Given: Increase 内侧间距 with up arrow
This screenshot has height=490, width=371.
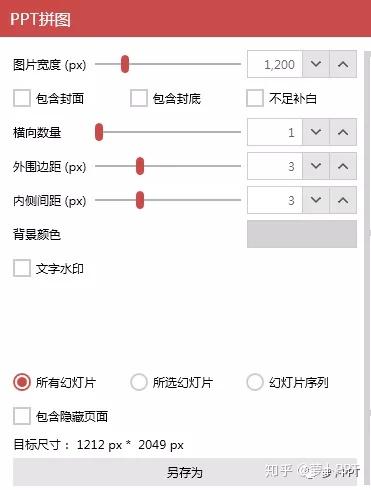Looking at the screenshot, I should click(343, 200).
